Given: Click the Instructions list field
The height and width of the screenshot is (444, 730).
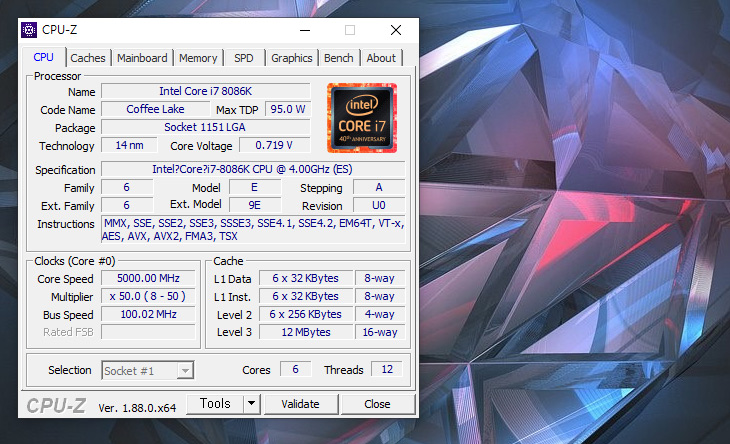Looking at the screenshot, I should pyautogui.click(x=253, y=229).
